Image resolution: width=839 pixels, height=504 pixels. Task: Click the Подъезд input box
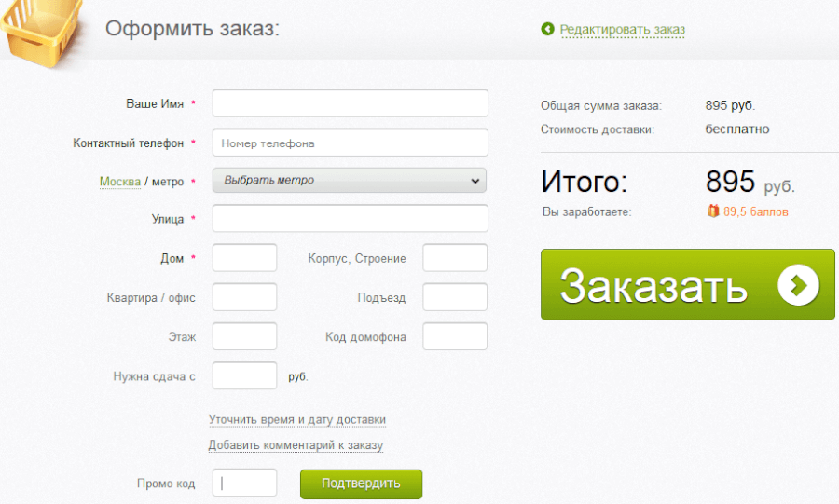455,297
